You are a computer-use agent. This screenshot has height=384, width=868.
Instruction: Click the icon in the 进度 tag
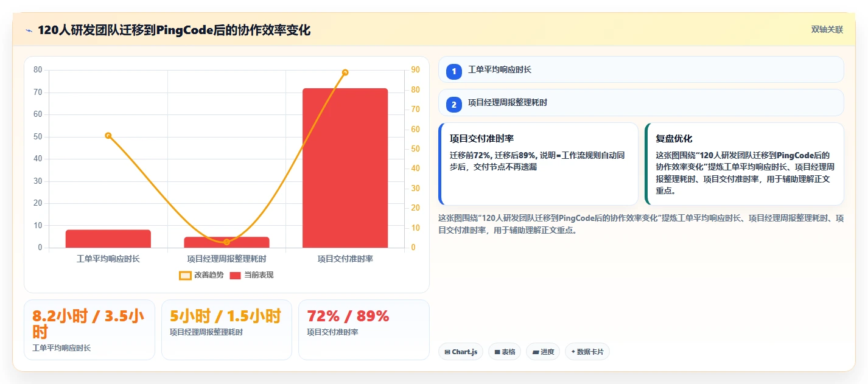point(536,352)
